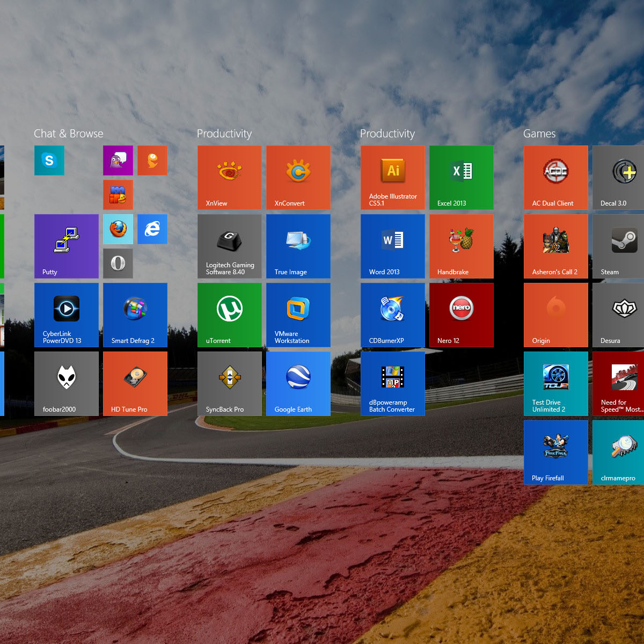The width and height of the screenshot is (644, 644).
Task: Launch AC Dual Client
Action: point(556,178)
